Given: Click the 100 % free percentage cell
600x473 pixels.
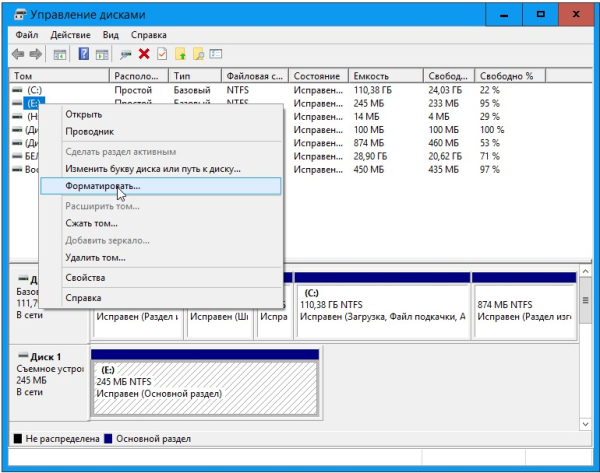Looking at the screenshot, I should pyautogui.click(x=492, y=130).
